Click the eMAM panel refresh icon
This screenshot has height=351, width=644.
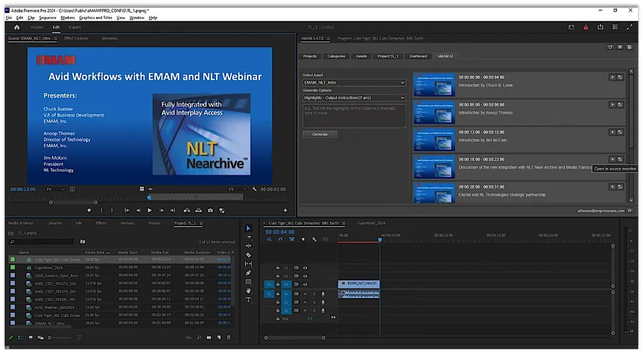(x=610, y=47)
